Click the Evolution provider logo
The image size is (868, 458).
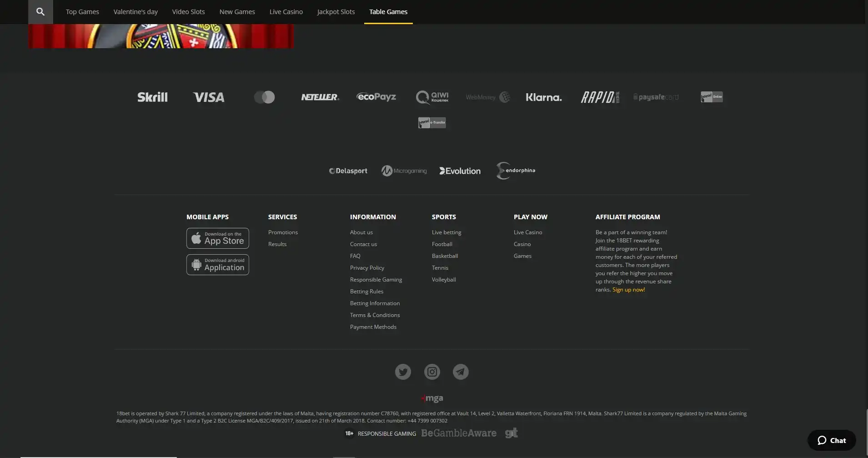click(460, 171)
